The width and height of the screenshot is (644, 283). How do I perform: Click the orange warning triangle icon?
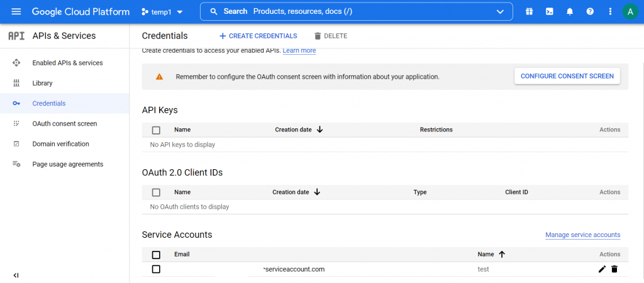[159, 76]
